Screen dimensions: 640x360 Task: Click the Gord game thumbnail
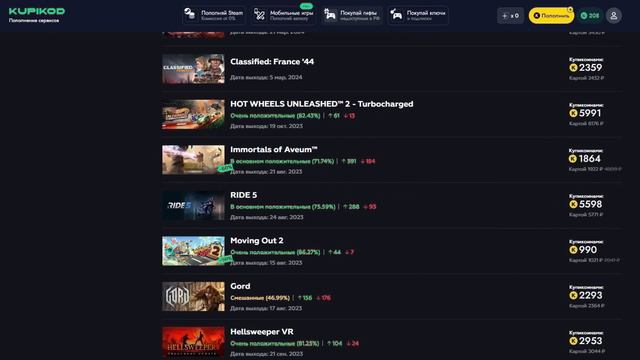pyautogui.click(x=193, y=296)
